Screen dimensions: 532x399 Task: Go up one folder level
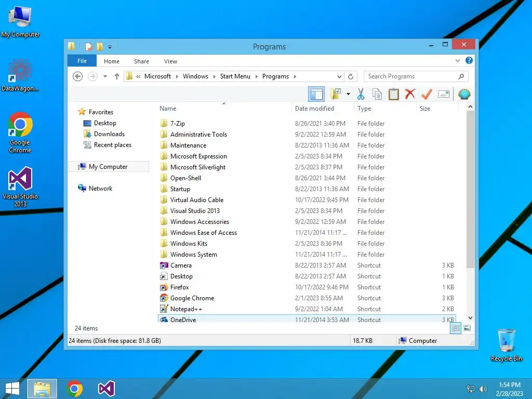coord(117,76)
